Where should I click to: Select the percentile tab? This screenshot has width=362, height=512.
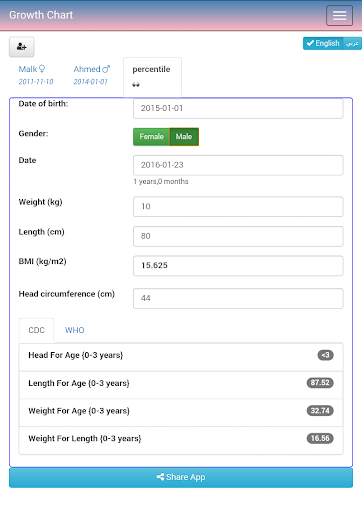coord(152,77)
